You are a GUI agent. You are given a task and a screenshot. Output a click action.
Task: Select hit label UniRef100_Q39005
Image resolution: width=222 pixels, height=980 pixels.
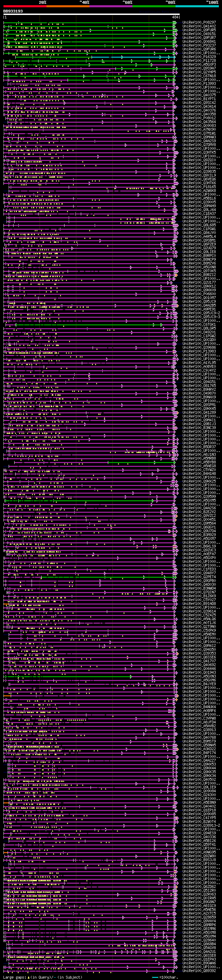(199, 202)
